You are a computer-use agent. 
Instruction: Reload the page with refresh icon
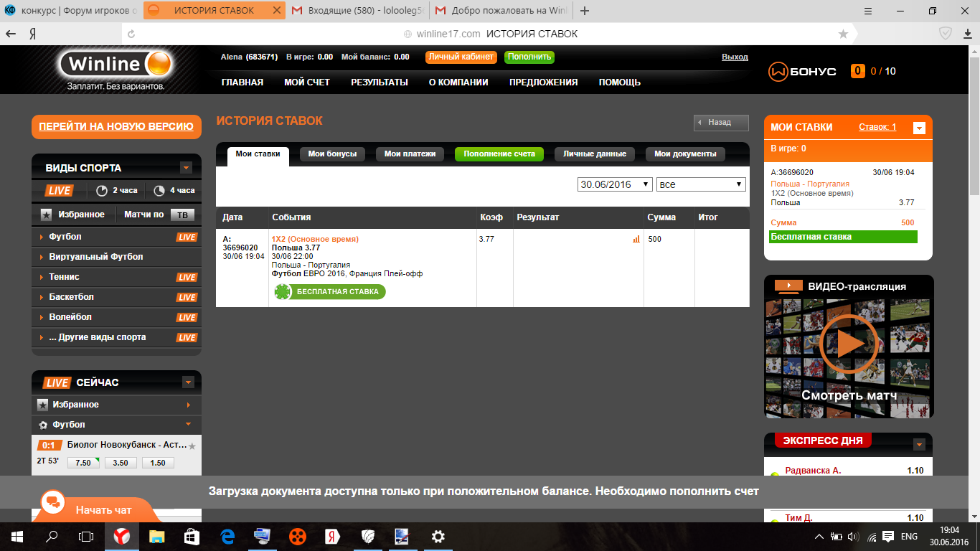(x=131, y=34)
